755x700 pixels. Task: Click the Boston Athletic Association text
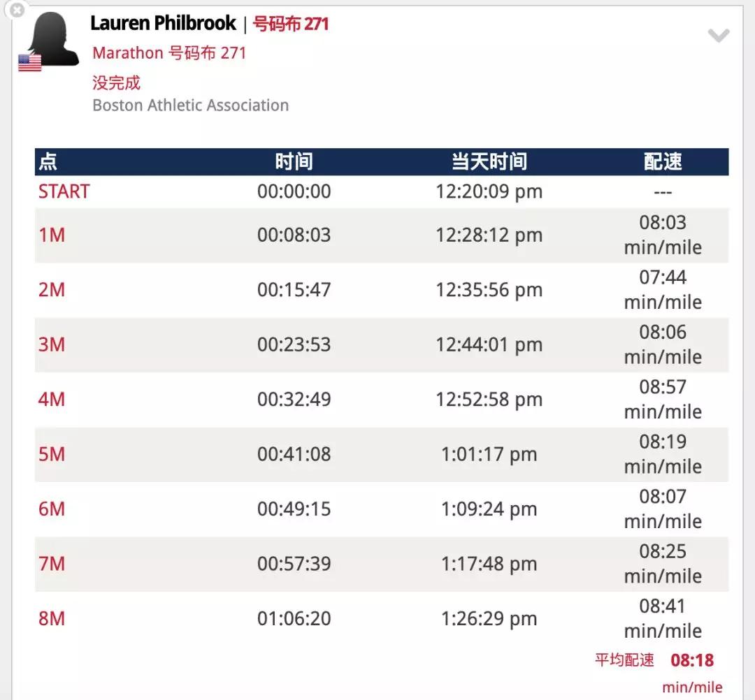(190, 105)
